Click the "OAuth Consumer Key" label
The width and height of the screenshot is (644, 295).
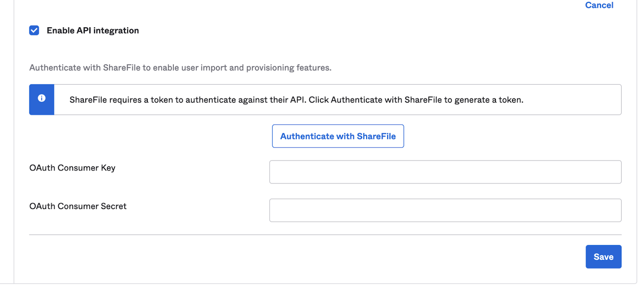pos(72,168)
